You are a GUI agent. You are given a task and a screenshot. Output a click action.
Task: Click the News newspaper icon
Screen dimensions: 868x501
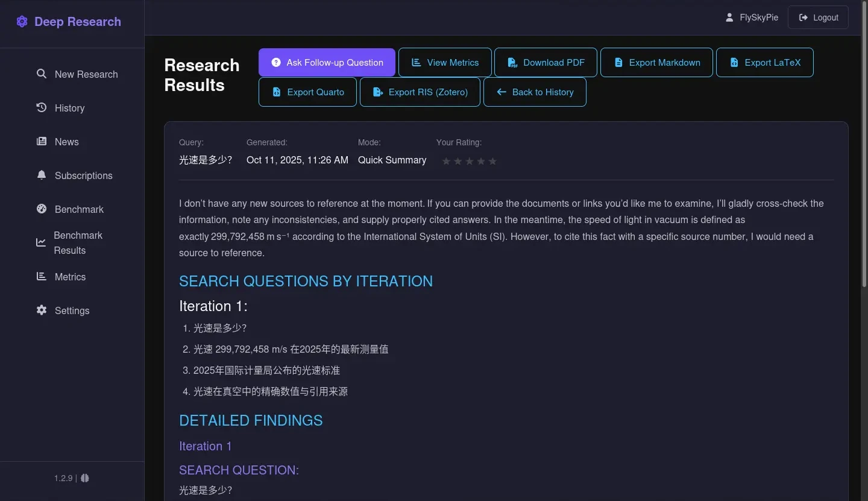(x=42, y=141)
